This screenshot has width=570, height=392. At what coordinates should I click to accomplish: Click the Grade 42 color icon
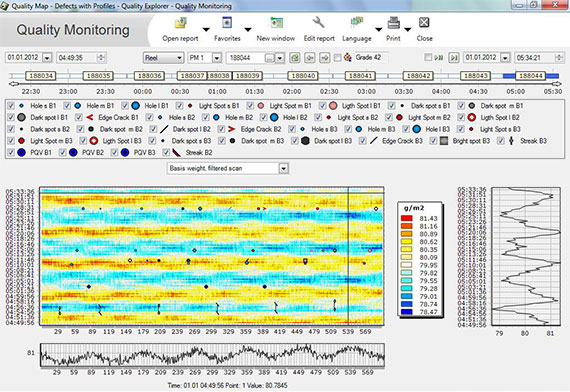pyautogui.click(x=348, y=57)
